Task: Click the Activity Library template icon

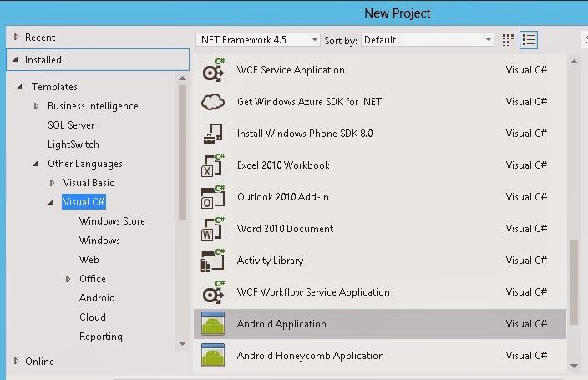Action: point(213,261)
